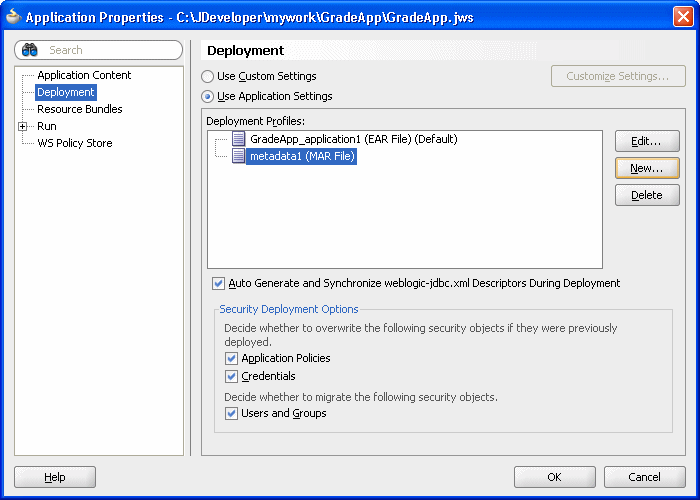Uncheck the Application Policies checkbox
The height and width of the screenshot is (500, 700).
point(231,358)
